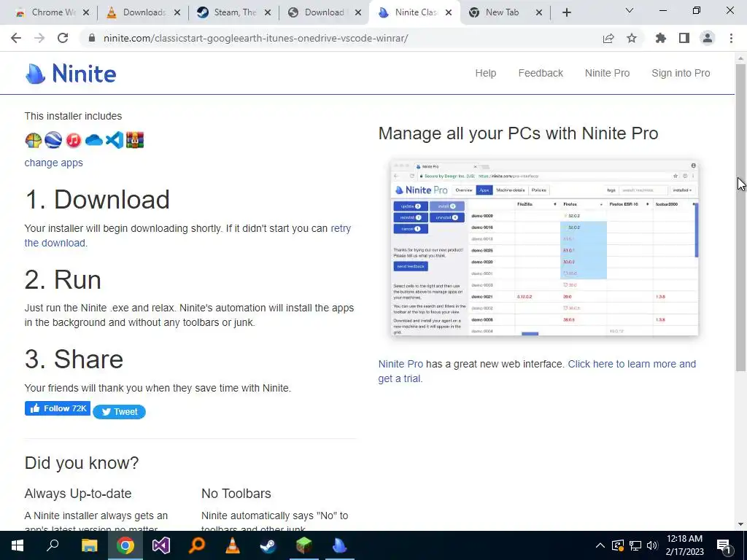This screenshot has width=747, height=560.
Task: Toggle the Chrome side panel icon
Action: tap(684, 38)
